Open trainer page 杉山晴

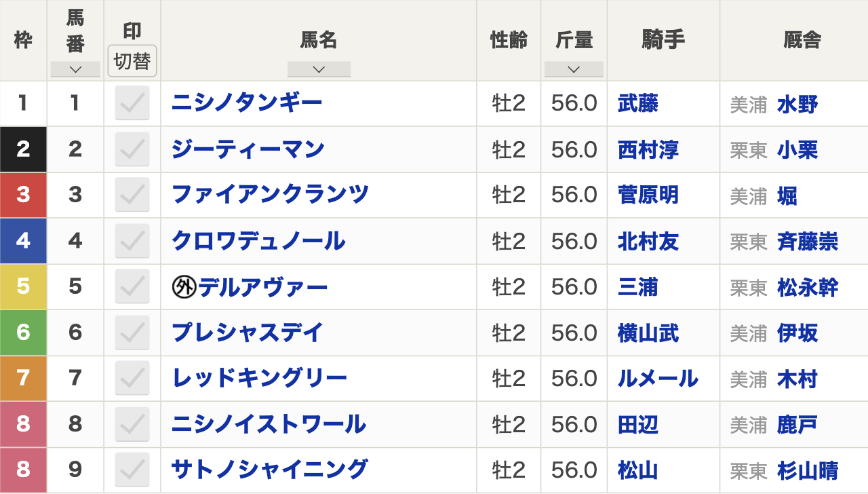808,470
